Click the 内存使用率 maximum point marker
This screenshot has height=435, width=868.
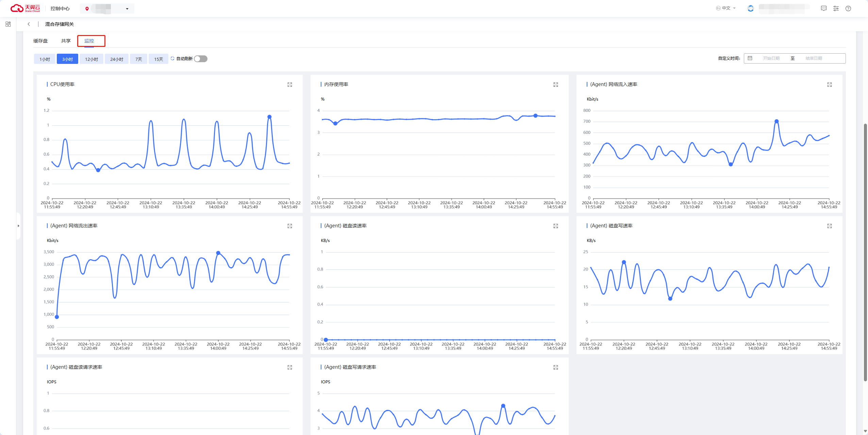coord(535,116)
